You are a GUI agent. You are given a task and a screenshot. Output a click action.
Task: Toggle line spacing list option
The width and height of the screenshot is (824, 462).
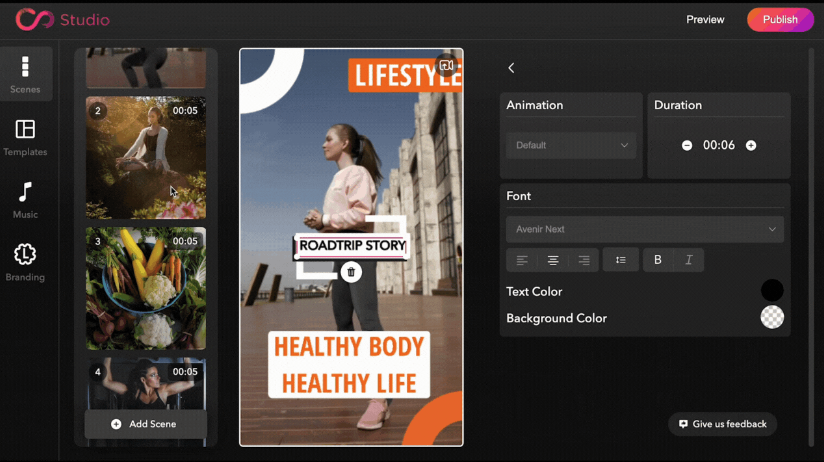621,260
